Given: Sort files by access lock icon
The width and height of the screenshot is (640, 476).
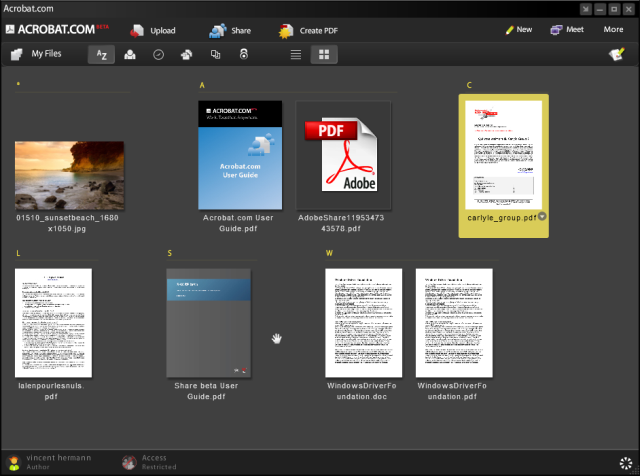Looking at the screenshot, I should [x=244, y=54].
